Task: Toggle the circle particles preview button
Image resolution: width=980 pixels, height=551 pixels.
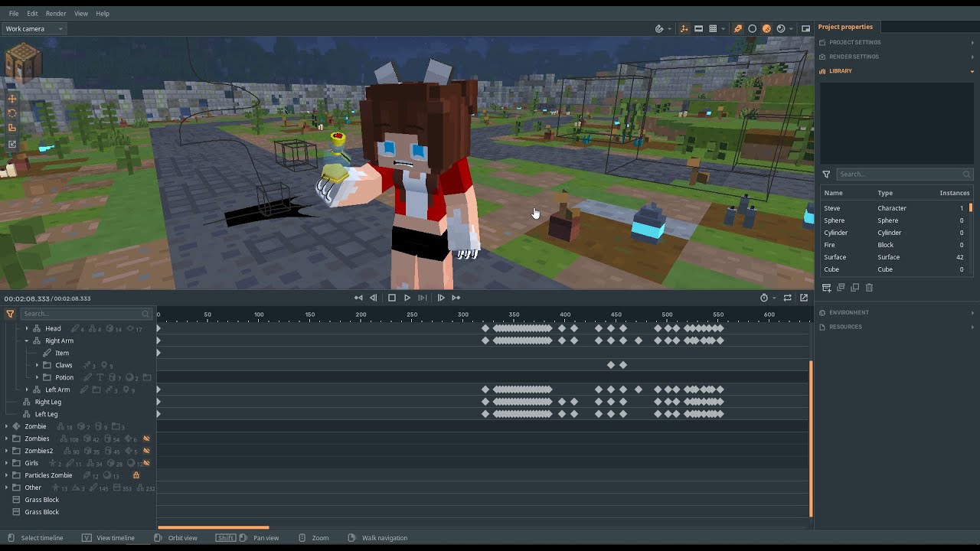Action: pos(752,28)
